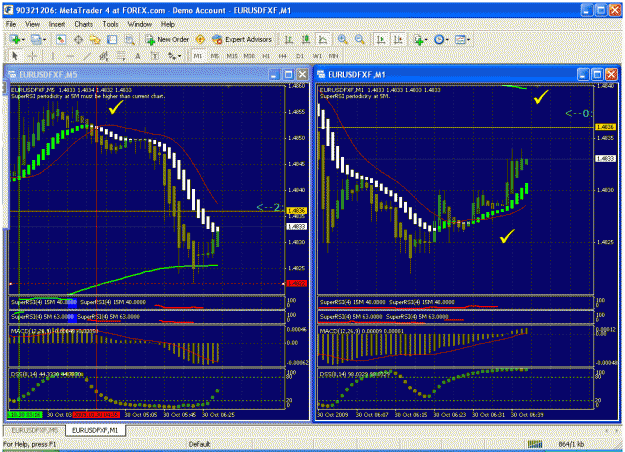Zoom in on the chart
The height and width of the screenshot is (452, 625).
342,39
